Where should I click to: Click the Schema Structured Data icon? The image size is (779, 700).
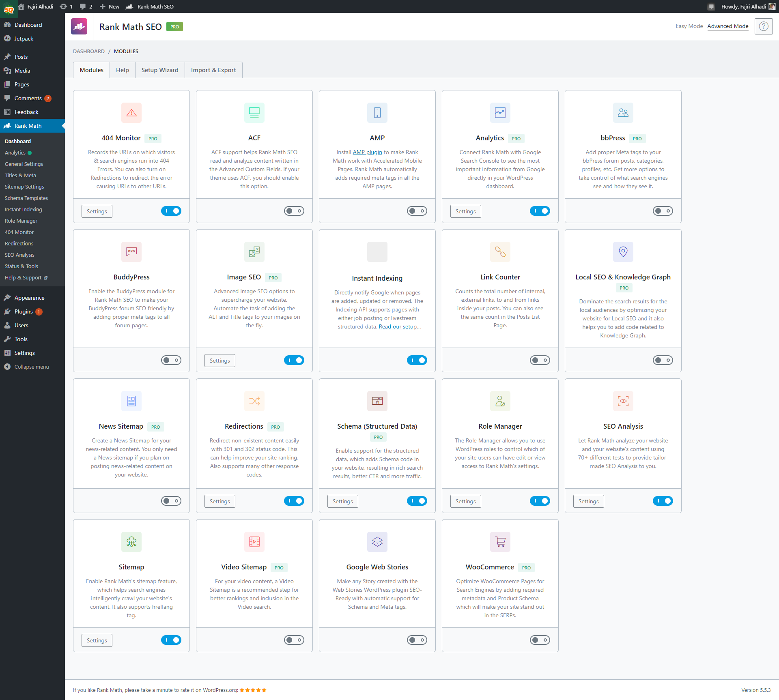tap(377, 401)
